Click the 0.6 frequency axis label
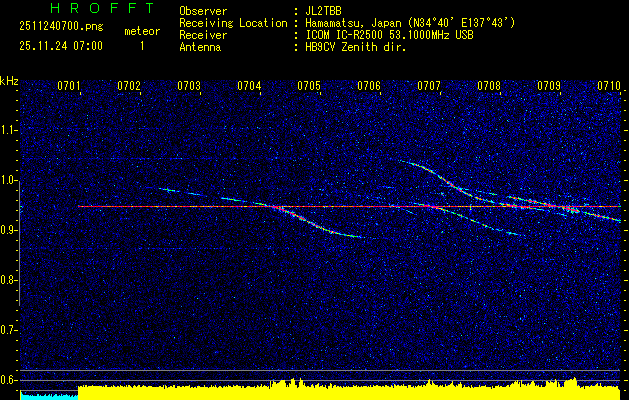Image resolution: width=629 pixels, height=400 pixels. pos(9,380)
